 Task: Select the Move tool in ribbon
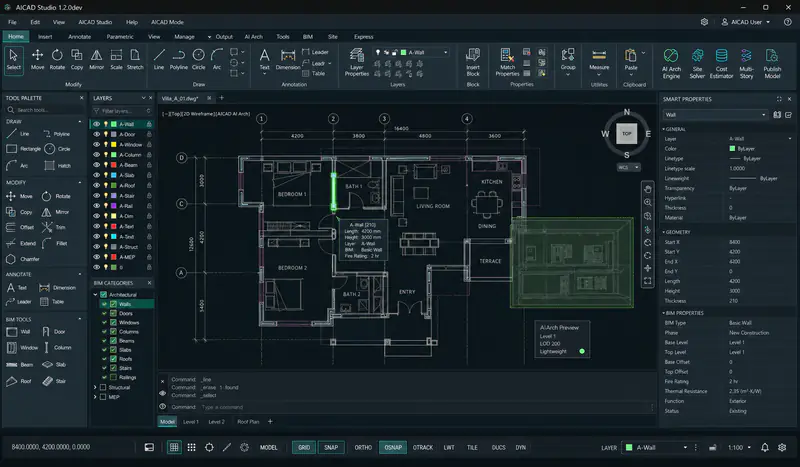click(x=37, y=59)
